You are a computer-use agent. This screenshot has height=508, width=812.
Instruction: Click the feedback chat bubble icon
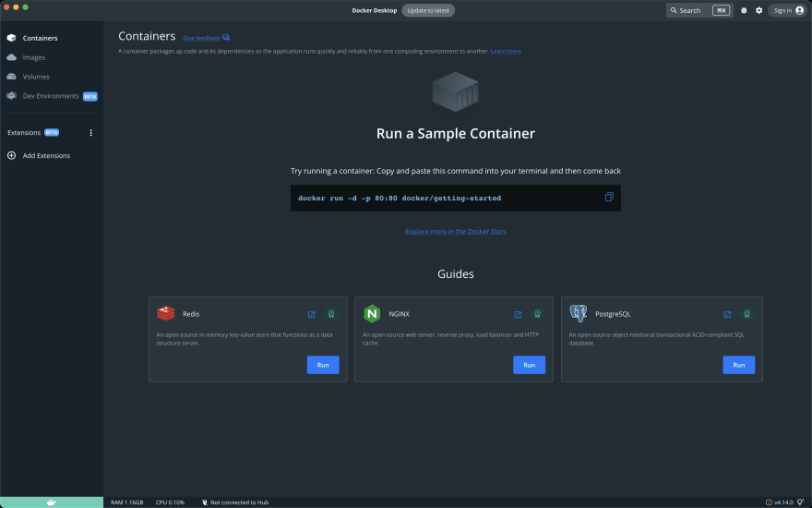226,38
